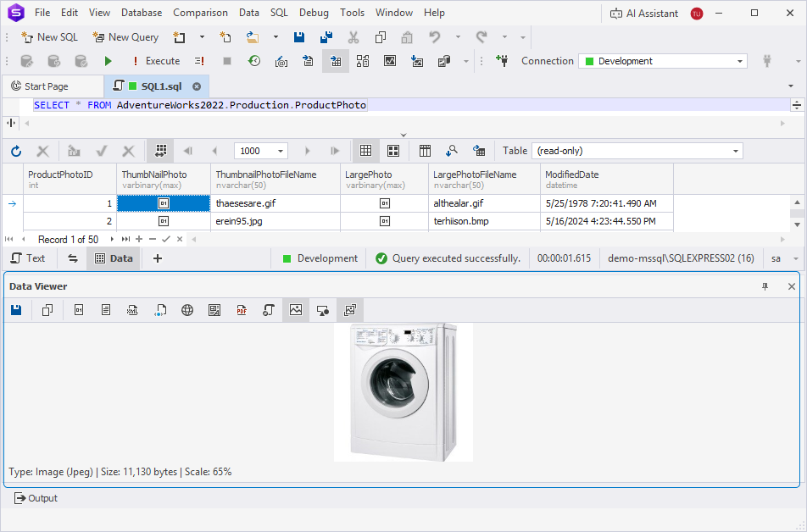Switch Data Viewer to PDF view

point(242,310)
